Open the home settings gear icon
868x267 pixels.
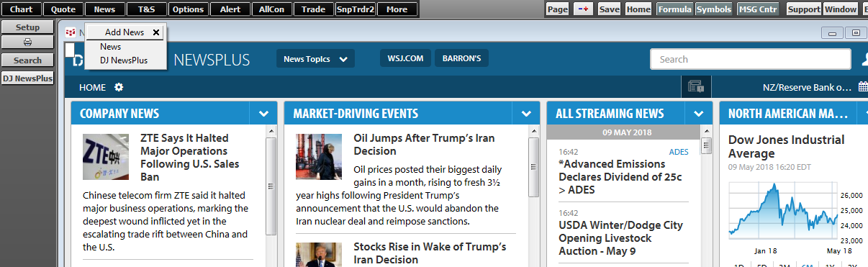(119, 87)
